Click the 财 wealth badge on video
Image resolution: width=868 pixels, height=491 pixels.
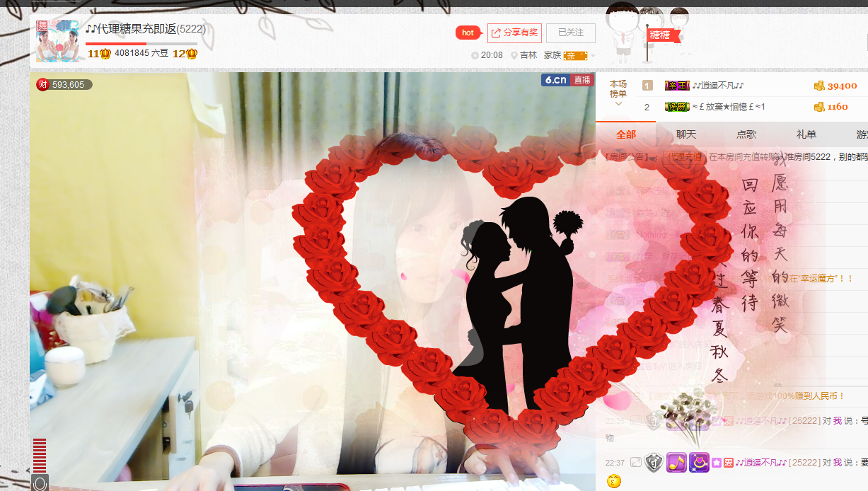[42, 85]
